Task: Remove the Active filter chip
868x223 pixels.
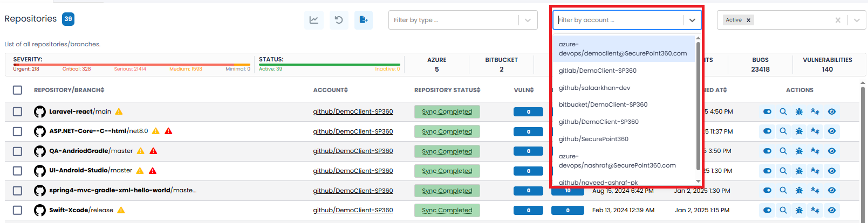Action: [x=748, y=20]
